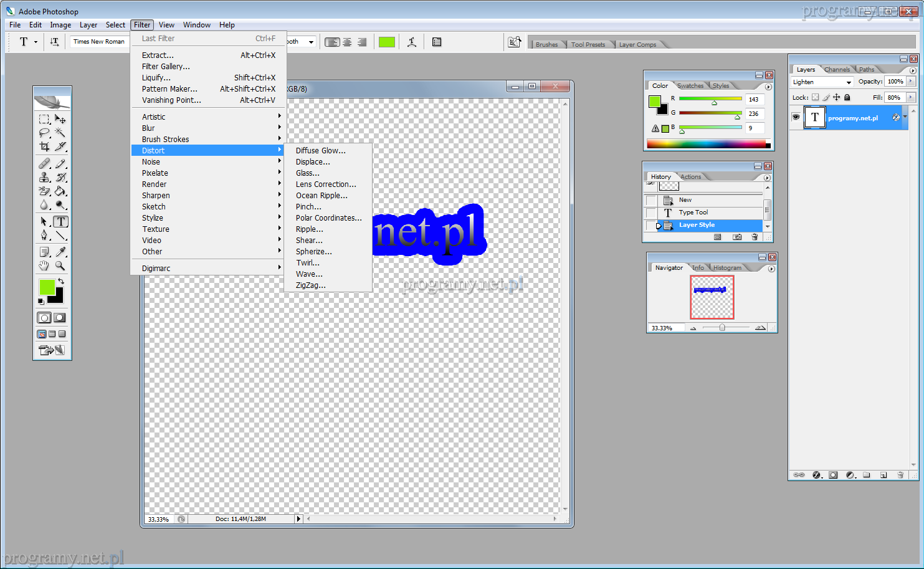Pick the Eyedropper tool

coord(60,252)
